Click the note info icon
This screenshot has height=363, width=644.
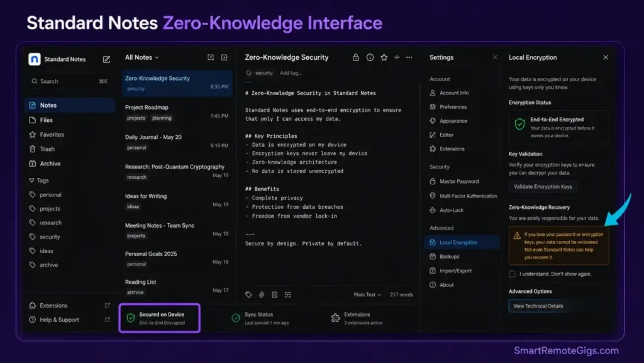pyautogui.click(x=370, y=57)
